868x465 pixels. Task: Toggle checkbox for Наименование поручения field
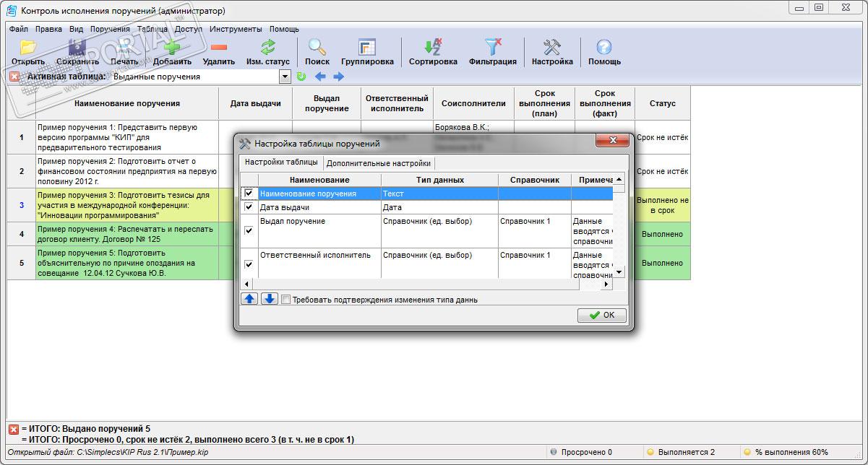click(x=249, y=194)
